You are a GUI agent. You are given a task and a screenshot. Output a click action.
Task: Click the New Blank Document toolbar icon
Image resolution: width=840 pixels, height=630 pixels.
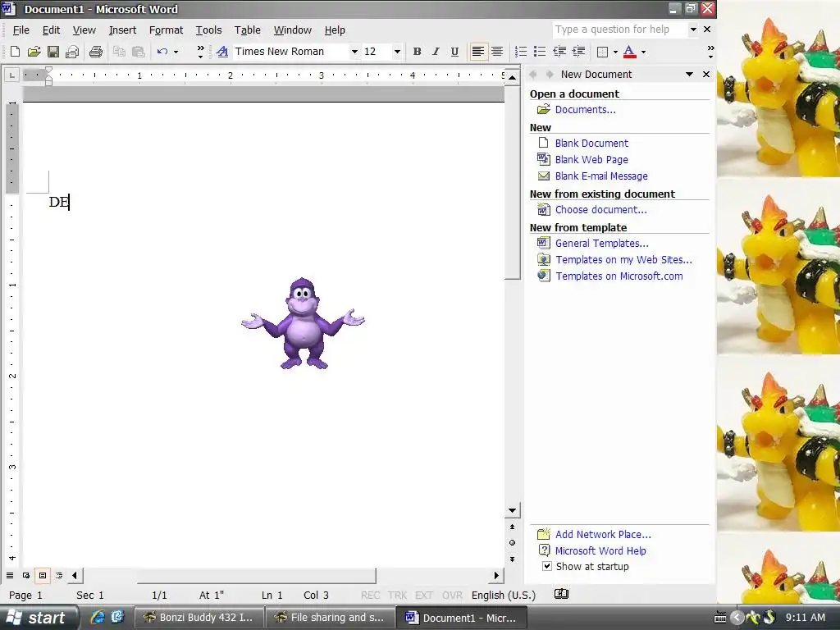15,52
